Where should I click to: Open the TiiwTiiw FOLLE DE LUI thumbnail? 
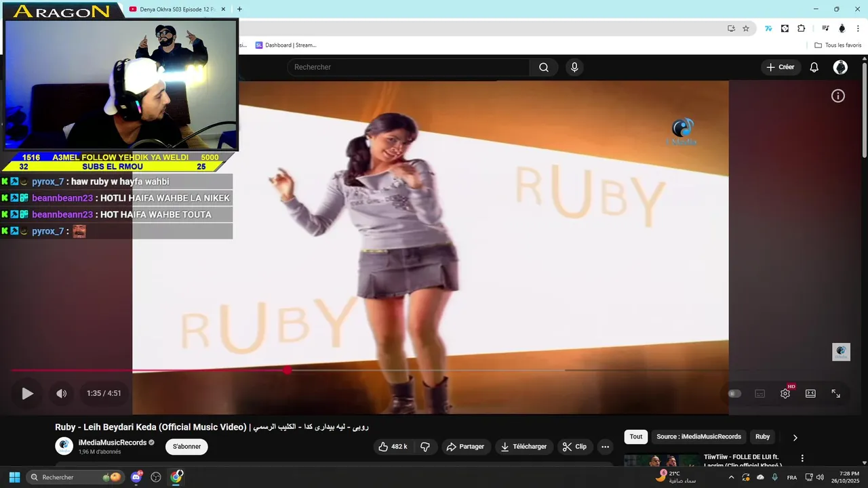(661, 461)
